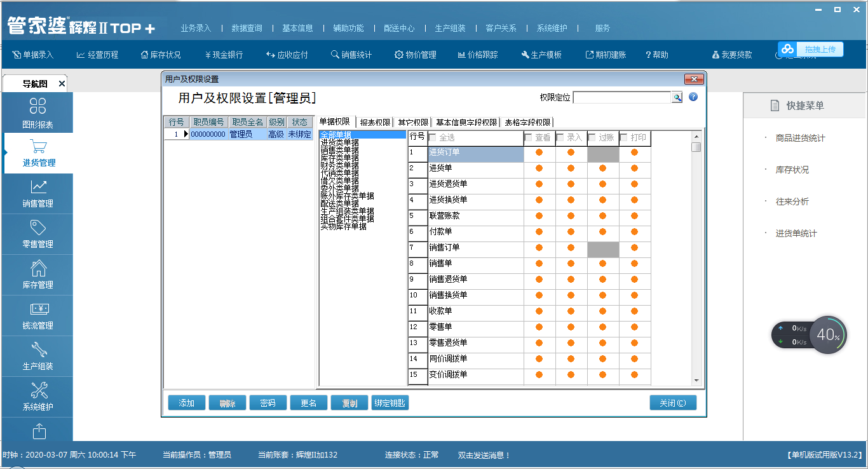Enable the 打印 column checkbox
Viewport: 868px width, 469px height.
[624, 137]
